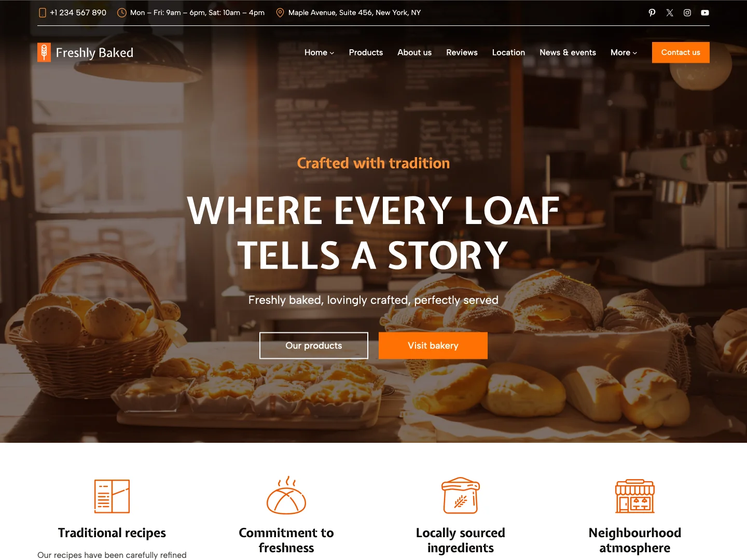Click the Locally sourced ingredients flour bag icon
Screen dimensions: 747x560
(x=461, y=495)
